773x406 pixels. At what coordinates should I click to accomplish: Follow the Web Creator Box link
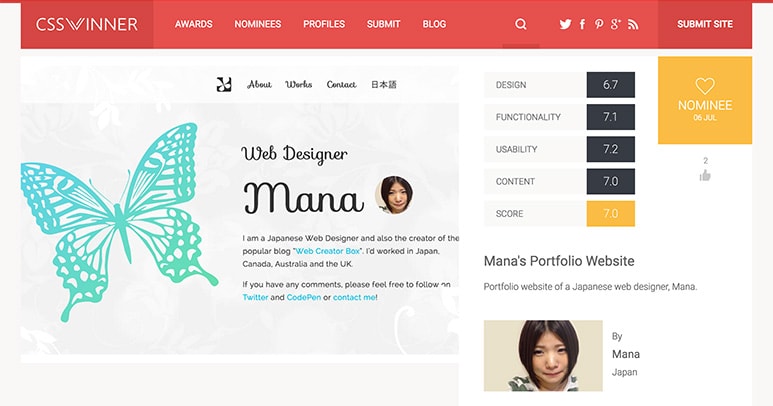coord(328,251)
